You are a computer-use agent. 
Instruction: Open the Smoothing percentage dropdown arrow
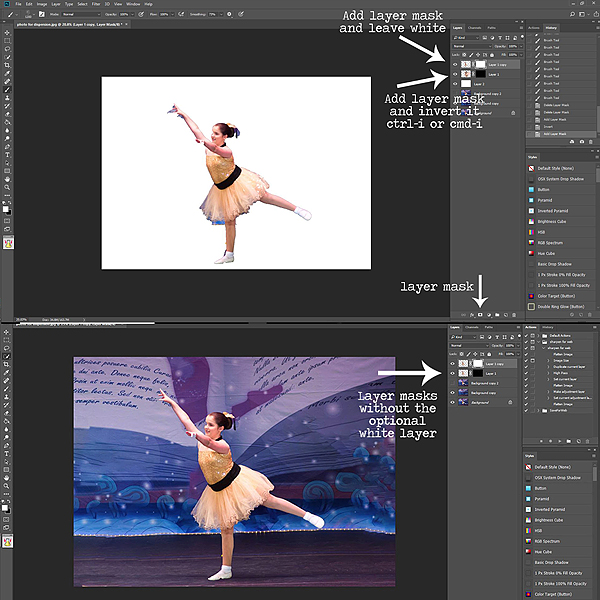(x=222, y=15)
